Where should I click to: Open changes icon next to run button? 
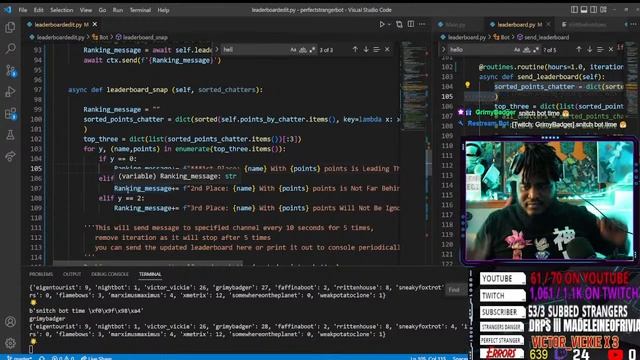point(399,24)
